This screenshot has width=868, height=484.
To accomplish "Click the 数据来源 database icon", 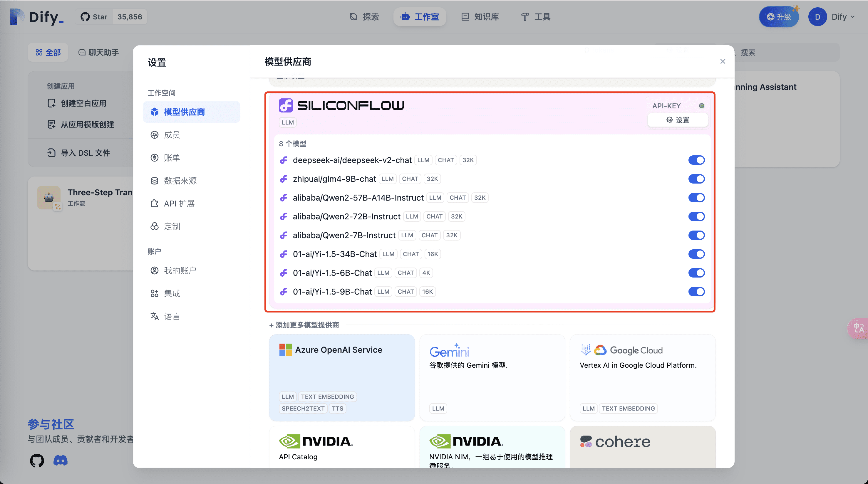I will pos(154,181).
